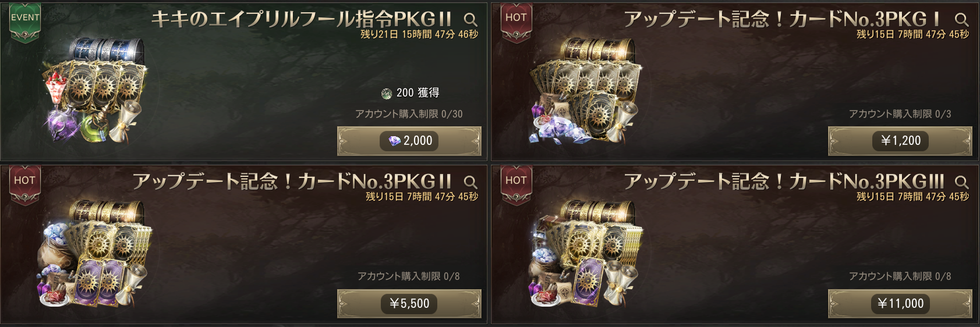
Task: Click the アカウント購入制限 0/30 label
Action: pyautogui.click(x=409, y=114)
